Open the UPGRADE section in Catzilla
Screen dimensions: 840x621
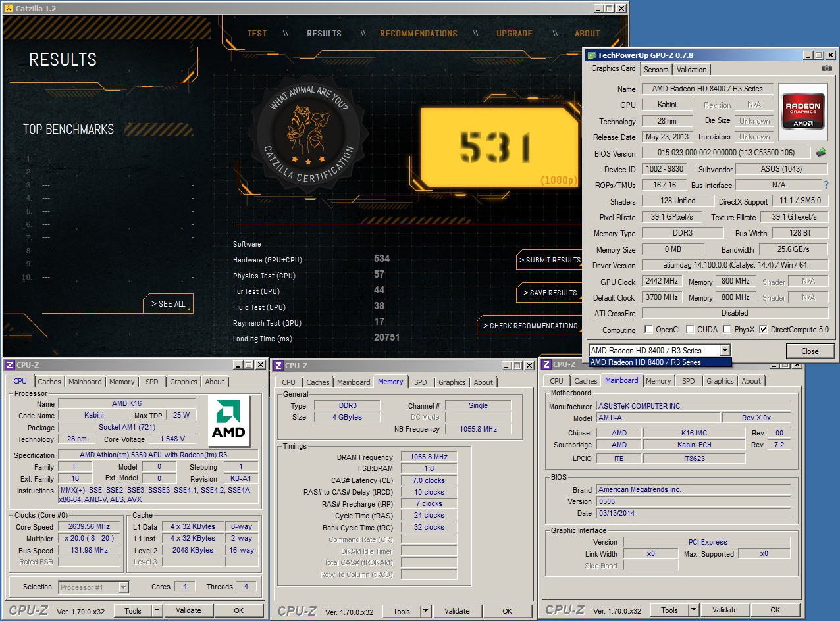pyautogui.click(x=515, y=34)
